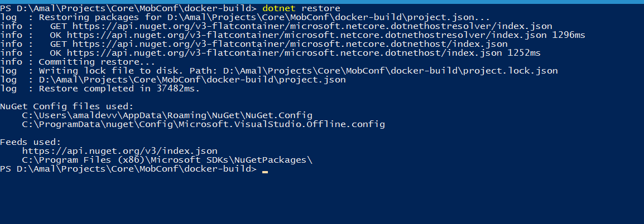The width and height of the screenshot is (644, 224).
Task: Click the Microsoft SDKs NuGetPackages folder path
Action: [x=167, y=160]
